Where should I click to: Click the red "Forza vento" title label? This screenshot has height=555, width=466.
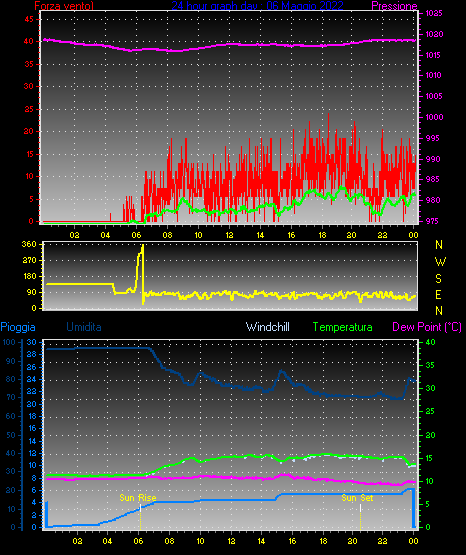[64, 6]
